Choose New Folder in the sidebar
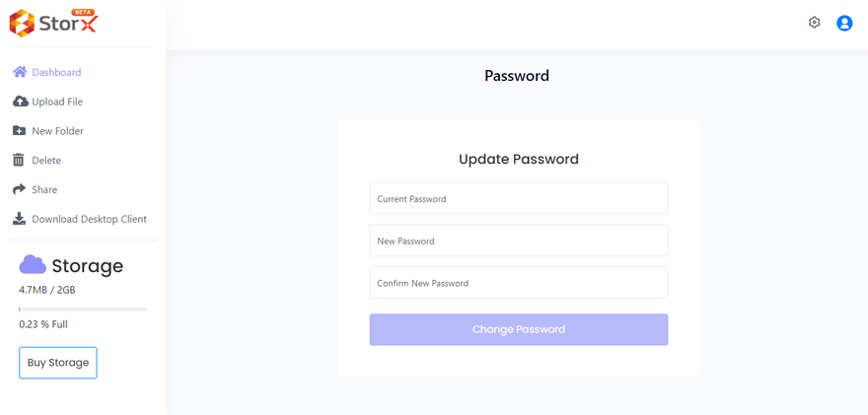The width and height of the screenshot is (868, 415). pos(57,131)
